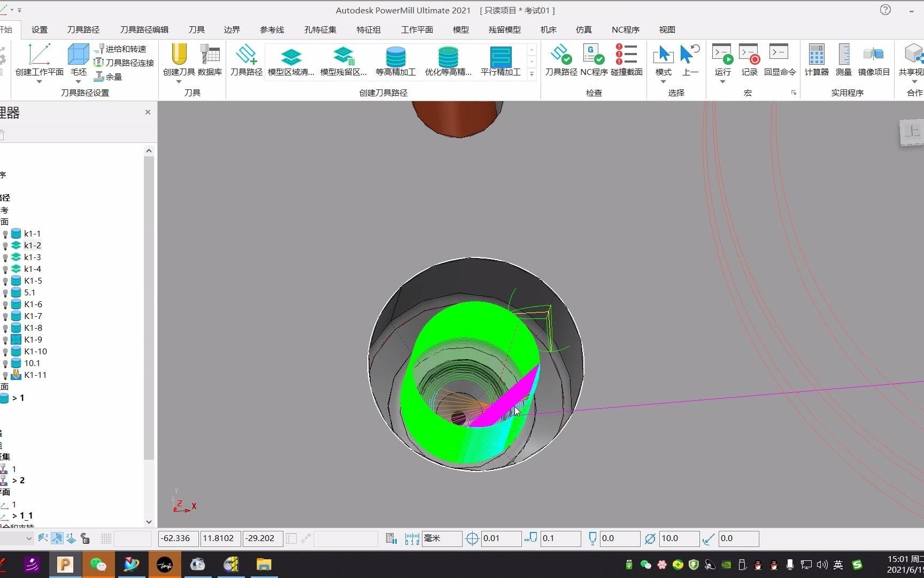Click Parallel Finishing strategy icon
Screen dimensions: 924x578
500,60
